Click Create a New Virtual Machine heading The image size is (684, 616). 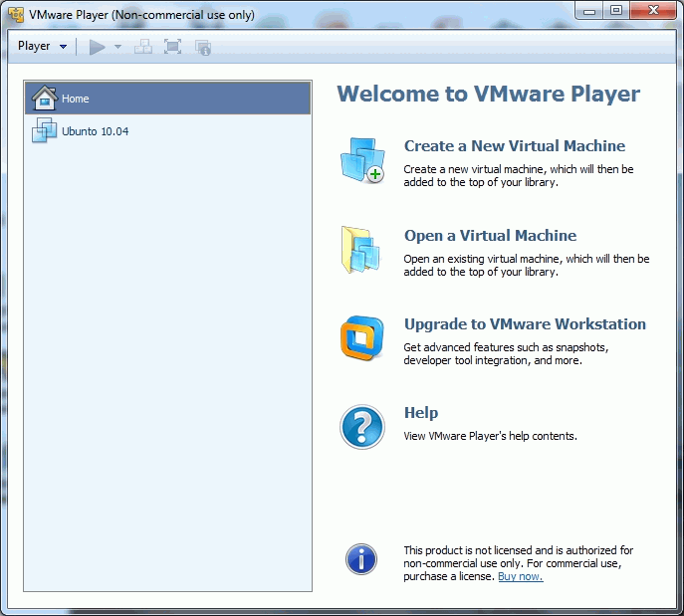515,145
